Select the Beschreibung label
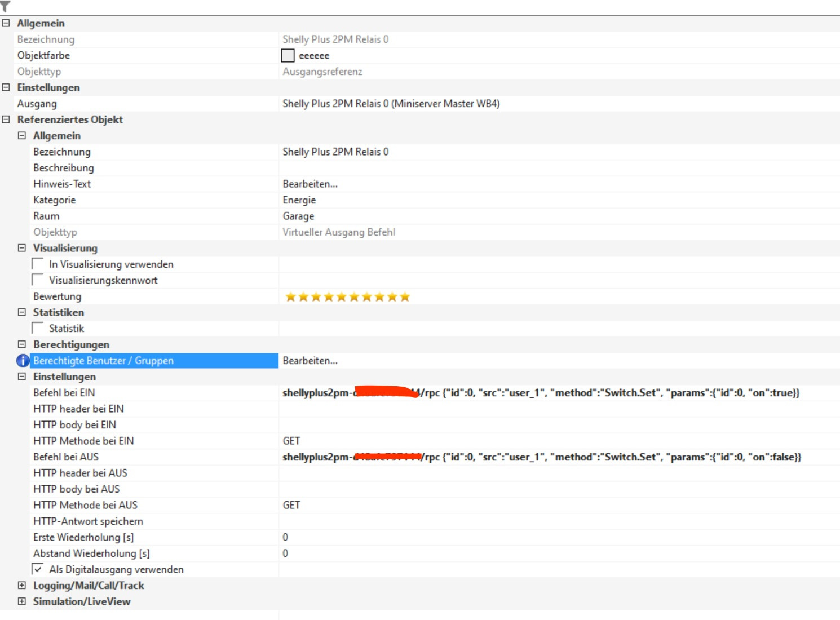840x620 pixels. [64, 168]
